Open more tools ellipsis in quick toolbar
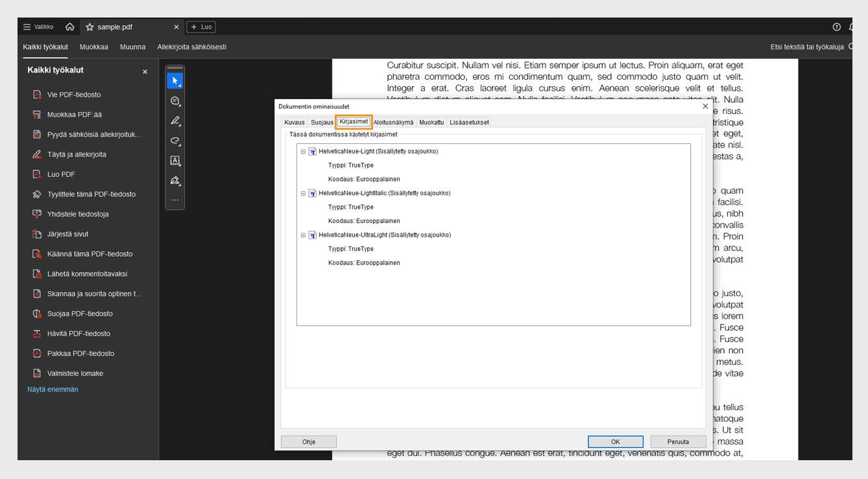 [x=175, y=200]
